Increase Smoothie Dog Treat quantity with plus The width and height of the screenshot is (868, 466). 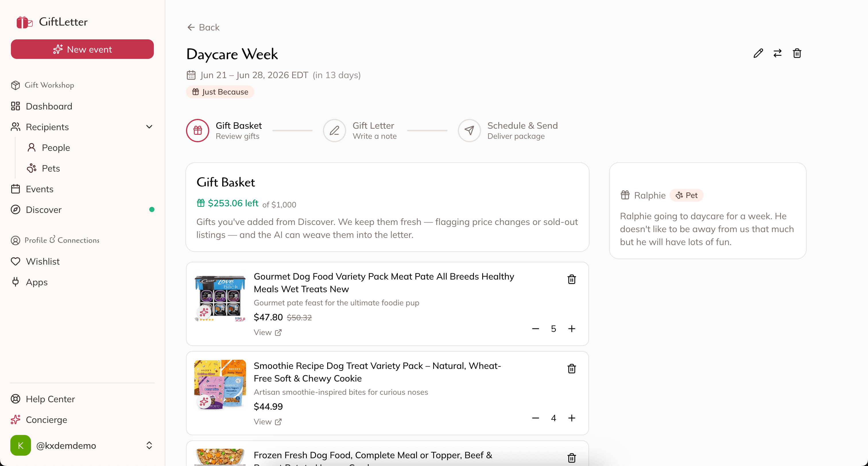pos(571,418)
